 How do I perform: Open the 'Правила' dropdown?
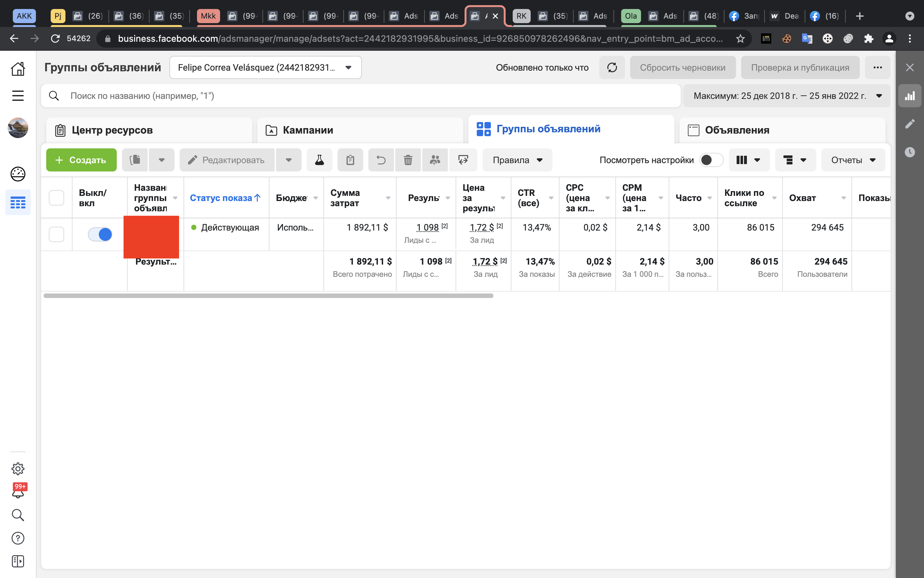point(518,160)
